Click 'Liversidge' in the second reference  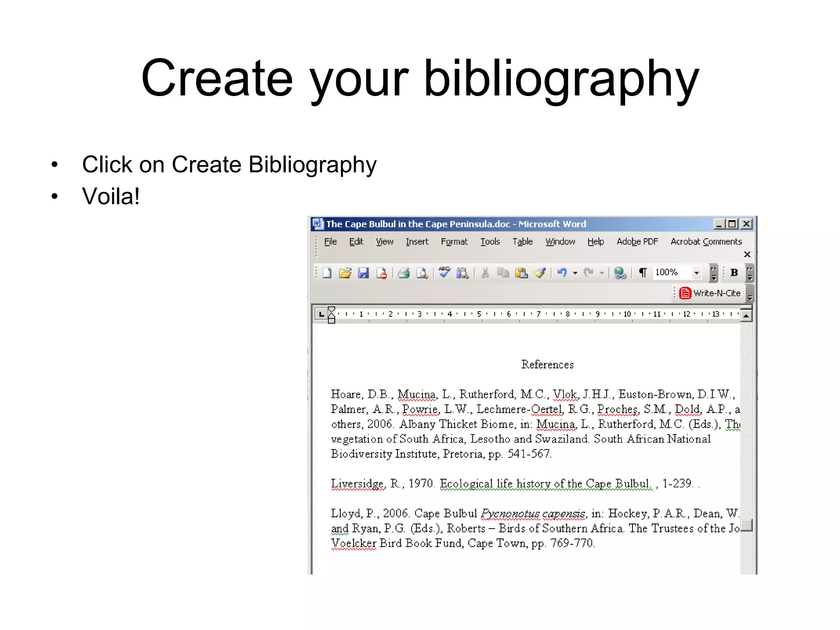point(358,484)
